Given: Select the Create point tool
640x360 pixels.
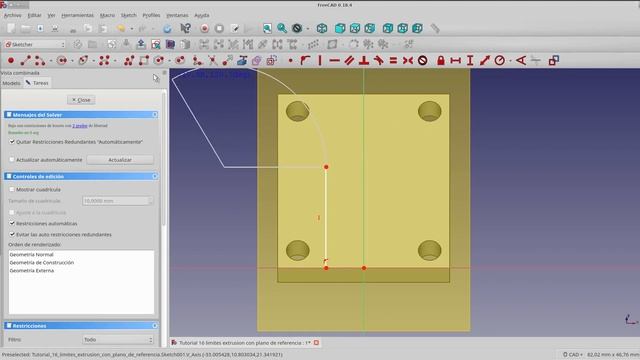Looking at the screenshot, I should pyautogui.click(x=11, y=61).
